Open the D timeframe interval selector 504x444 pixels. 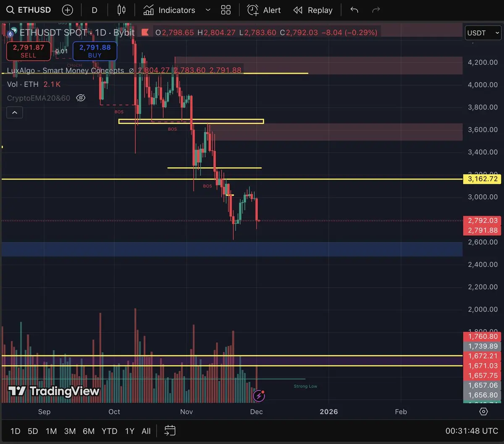coord(94,10)
